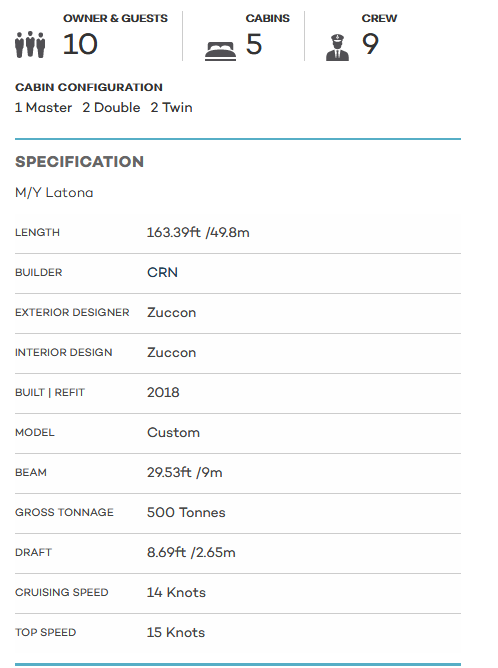Click the cabins bed icon
This screenshot has height=668, width=498.
pyautogui.click(x=220, y=51)
